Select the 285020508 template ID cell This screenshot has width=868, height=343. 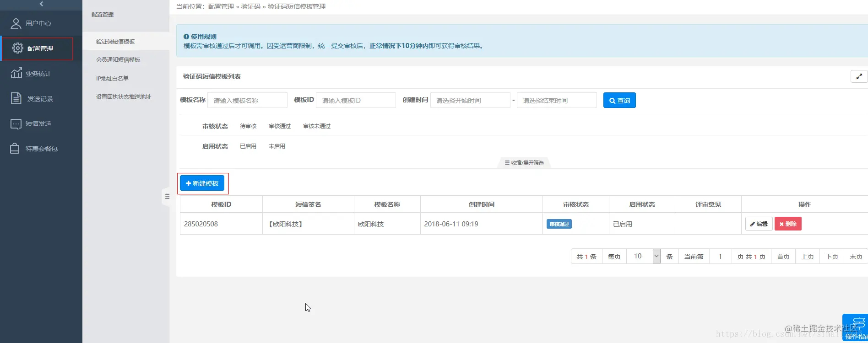pos(221,224)
